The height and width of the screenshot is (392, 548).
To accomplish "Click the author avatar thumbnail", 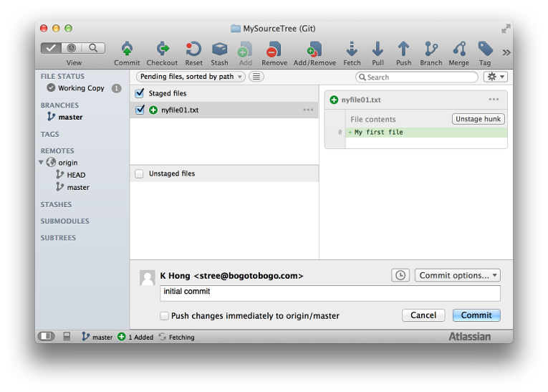I will pyautogui.click(x=147, y=277).
